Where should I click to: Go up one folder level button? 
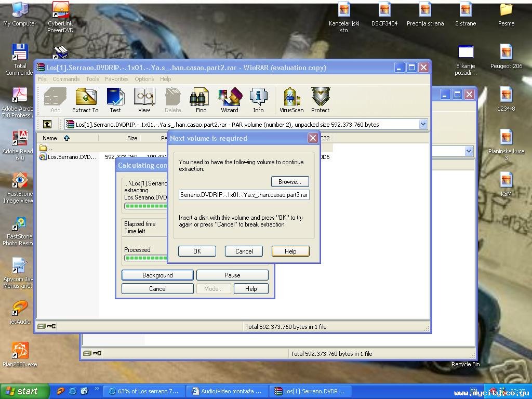[47, 125]
